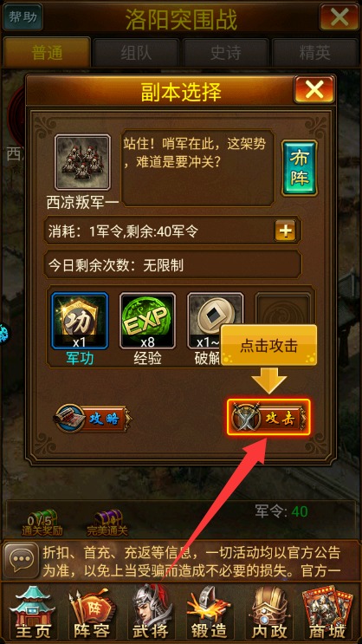Tap the 攻击 attack button
The image size is (362, 644).
(268, 418)
